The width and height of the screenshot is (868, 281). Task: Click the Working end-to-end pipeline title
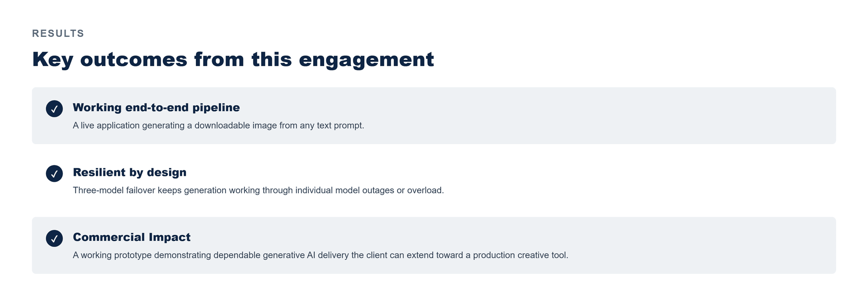[x=156, y=108]
